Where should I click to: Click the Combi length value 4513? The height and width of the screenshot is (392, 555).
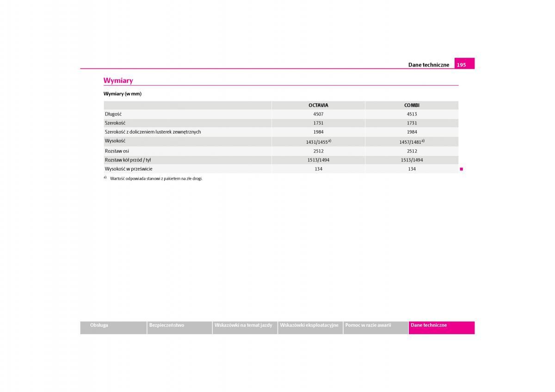(x=412, y=114)
